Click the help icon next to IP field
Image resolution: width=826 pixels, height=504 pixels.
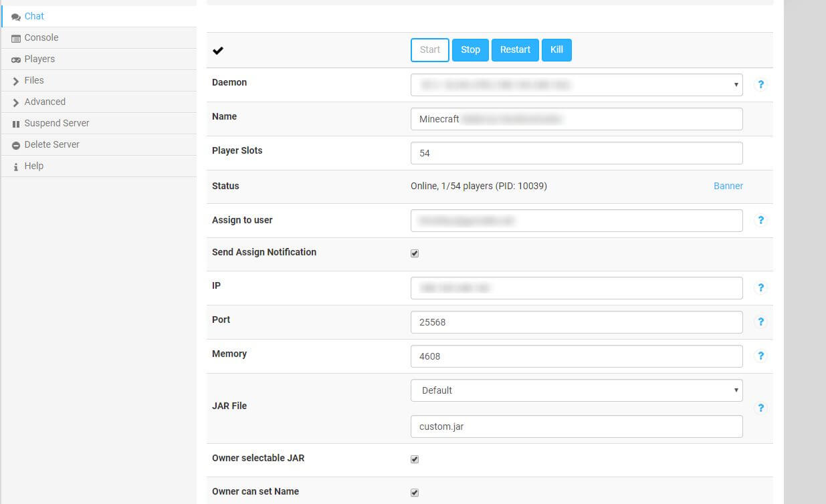tap(760, 287)
